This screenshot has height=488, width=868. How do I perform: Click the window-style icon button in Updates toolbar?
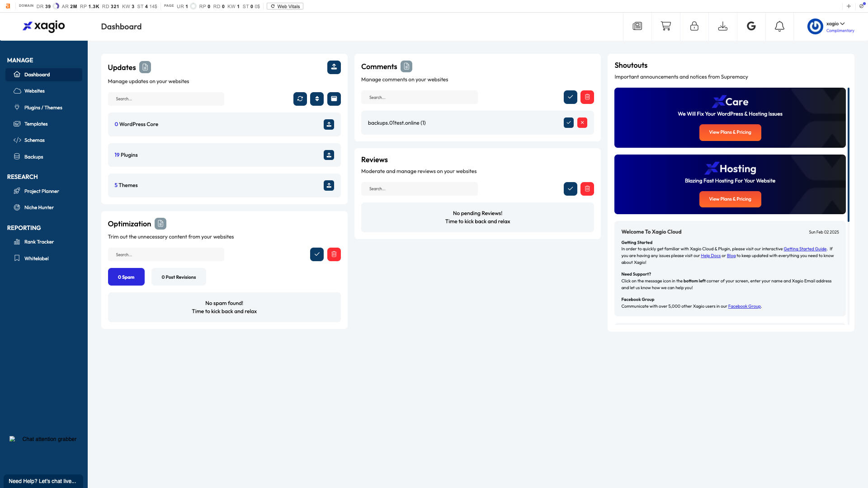tap(334, 99)
